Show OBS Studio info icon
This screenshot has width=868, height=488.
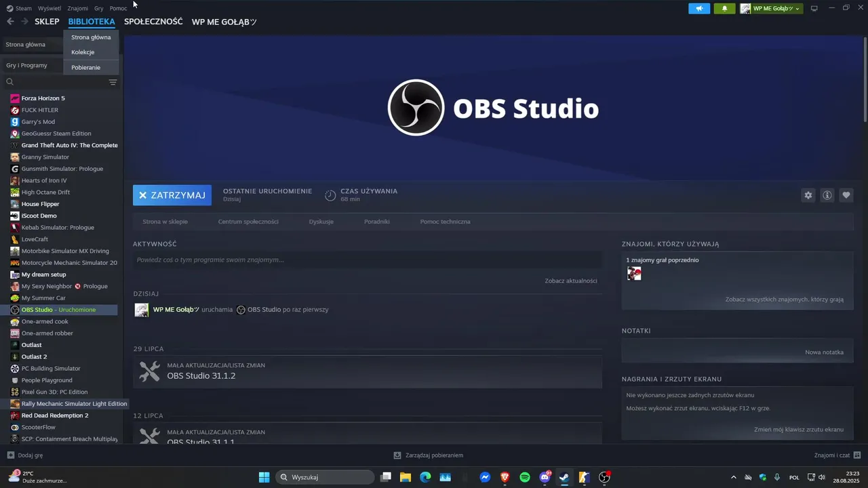pyautogui.click(x=827, y=195)
